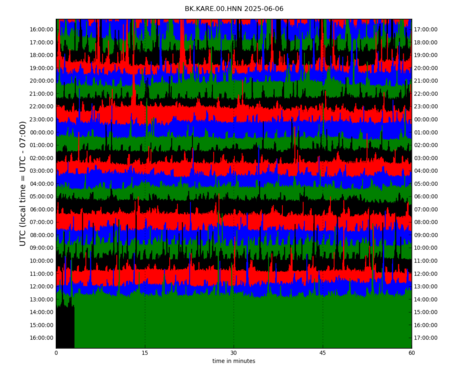Click the 06:00:00 UTC left axis label
Viewport: 468px width, 387px height.
(41, 209)
